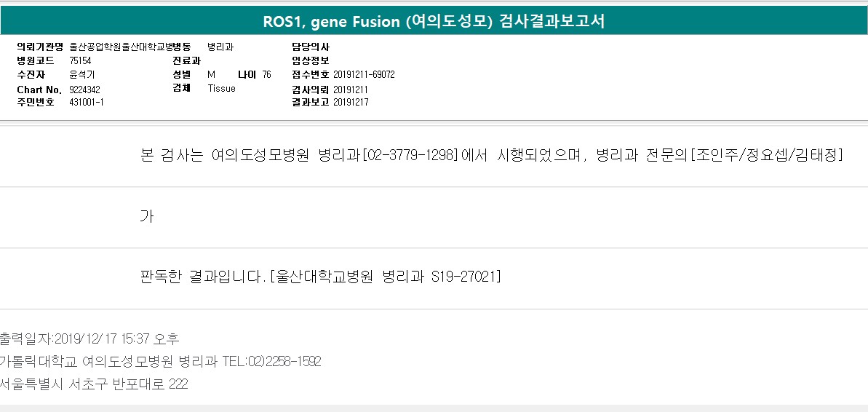
Task: Click the resident number 431001-1
Action: pyautogui.click(x=87, y=103)
